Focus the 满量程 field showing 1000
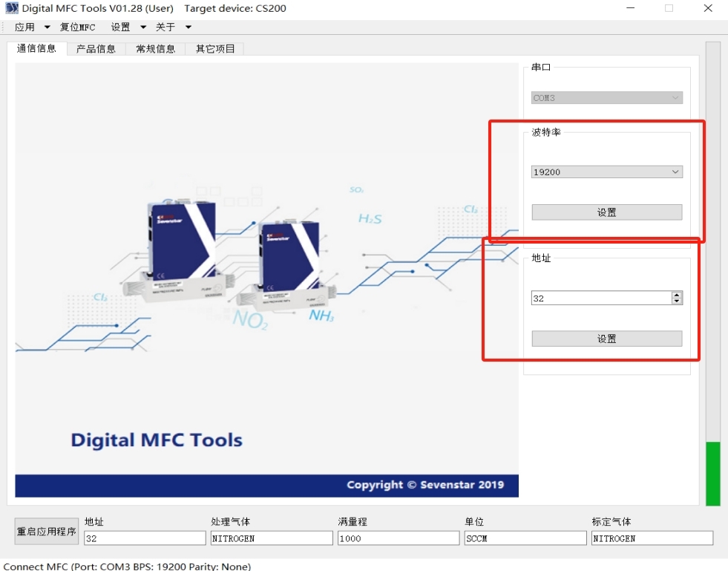This screenshot has width=728, height=571. click(x=398, y=538)
